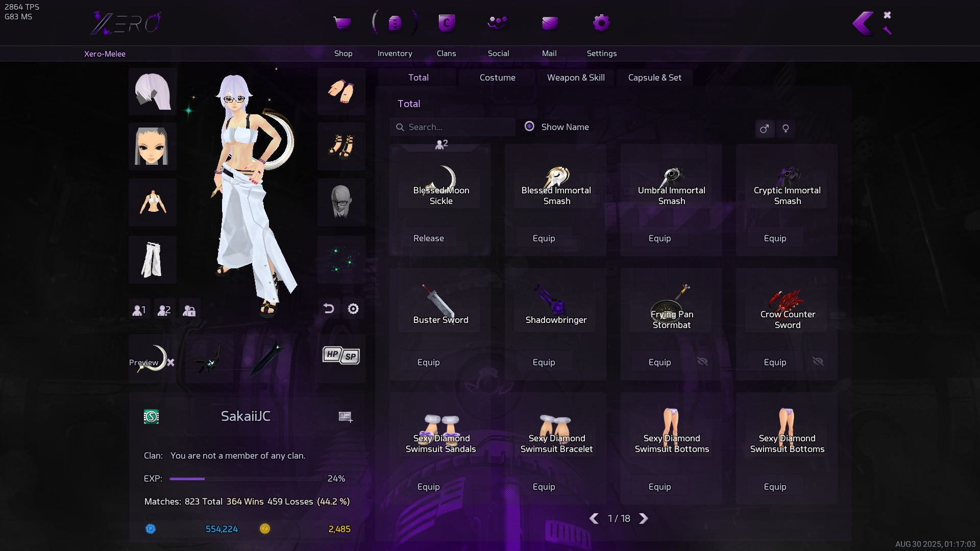Screen dimensions: 980x551
Task: Click the edit profile card icon
Action: [x=346, y=417]
